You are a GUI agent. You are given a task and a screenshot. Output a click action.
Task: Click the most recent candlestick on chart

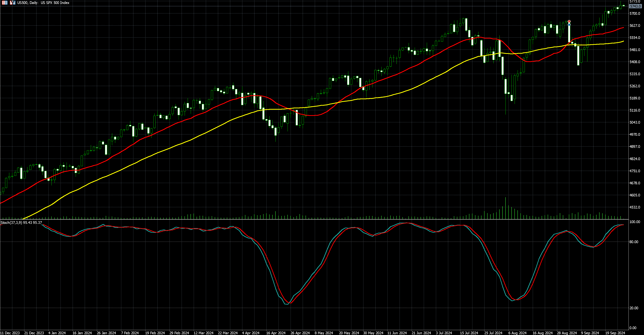pos(624,5)
